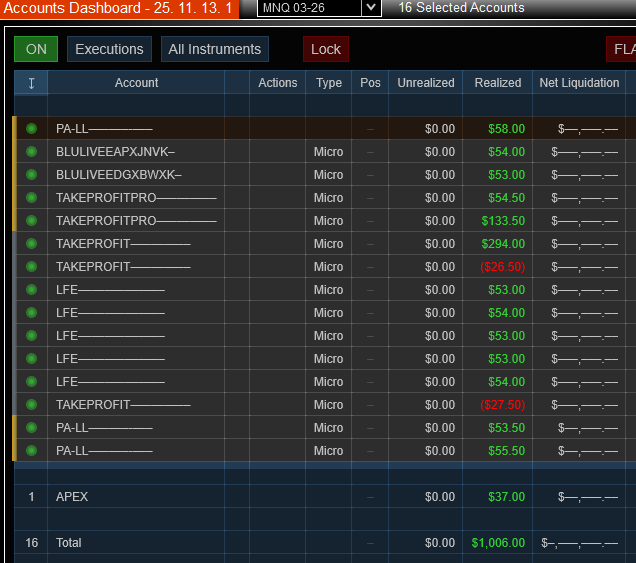The image size is (636, 563).
Task: Expand the APEX group row
Action: tap(318, 496)
